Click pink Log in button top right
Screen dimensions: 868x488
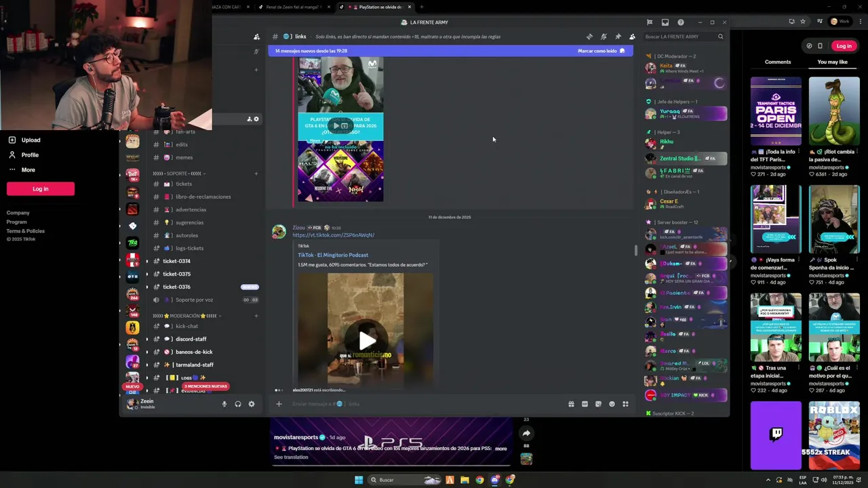(x=844, y=46)
